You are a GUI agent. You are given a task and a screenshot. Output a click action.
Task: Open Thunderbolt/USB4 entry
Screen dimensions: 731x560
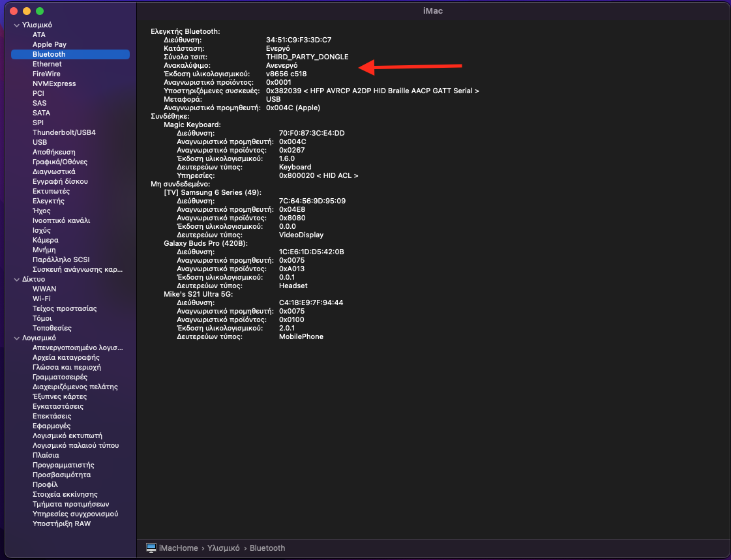[x=65, y=133]
